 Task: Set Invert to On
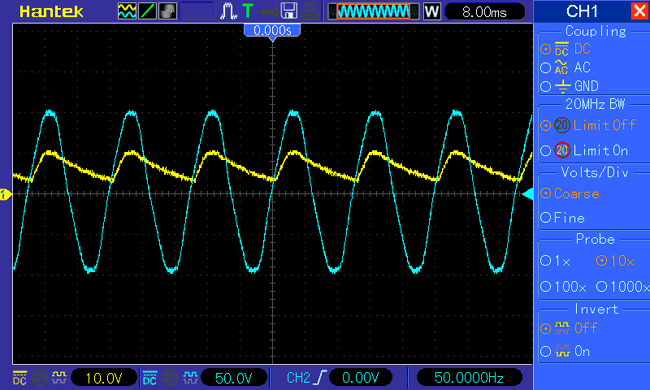tap(565, 351)
